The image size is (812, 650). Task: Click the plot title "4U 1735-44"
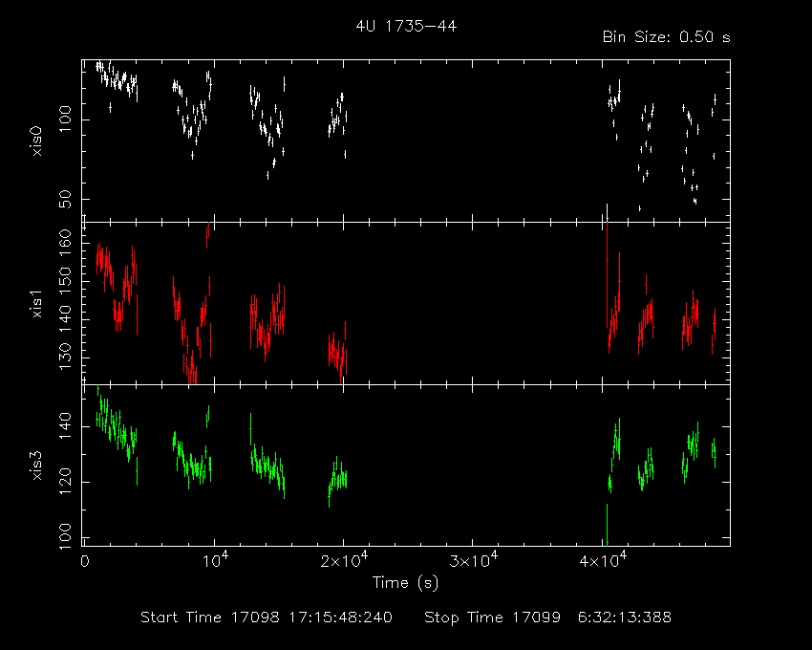pyautogui.click(x=406, y=26)
